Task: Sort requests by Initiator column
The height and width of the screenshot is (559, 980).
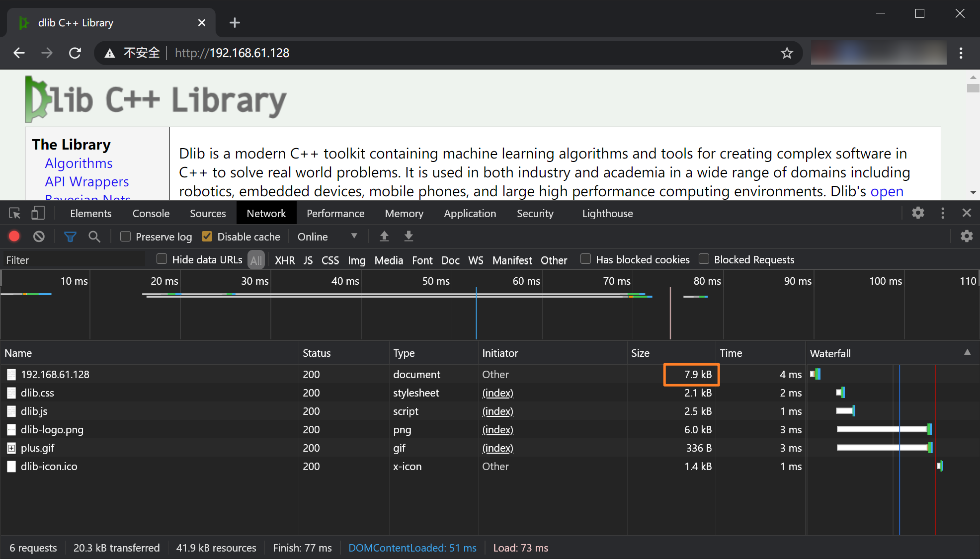Action: point(552,353)
